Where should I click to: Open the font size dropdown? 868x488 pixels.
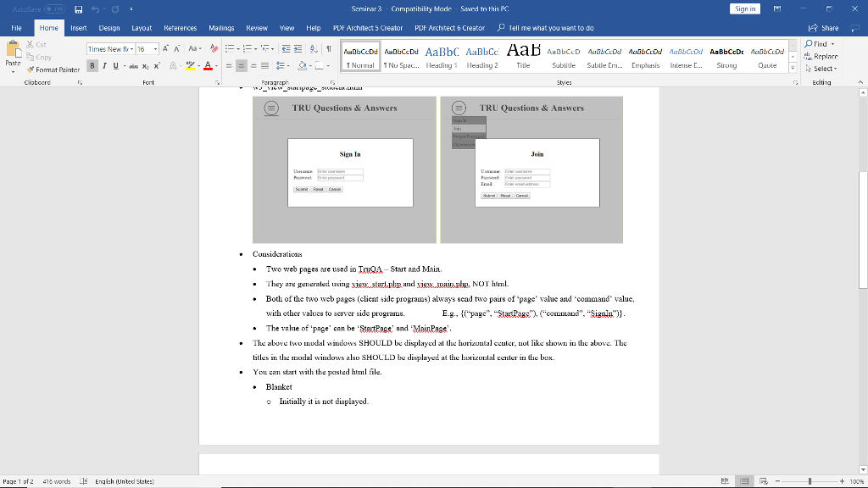click(x=155, y=50)
